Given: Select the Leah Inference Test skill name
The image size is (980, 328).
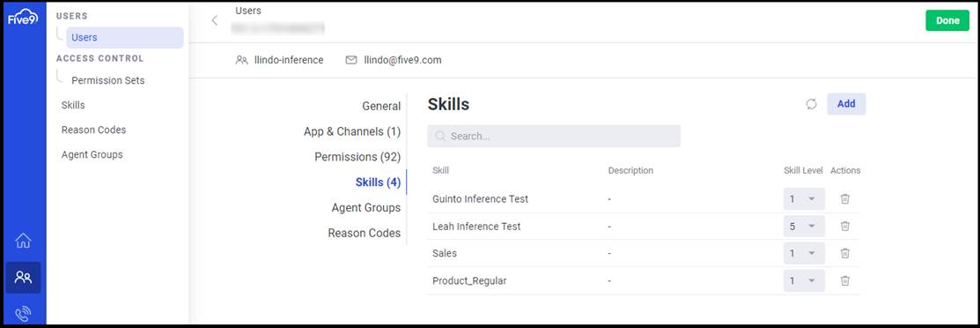Looking at the screenshot, I should pos(476,226).
